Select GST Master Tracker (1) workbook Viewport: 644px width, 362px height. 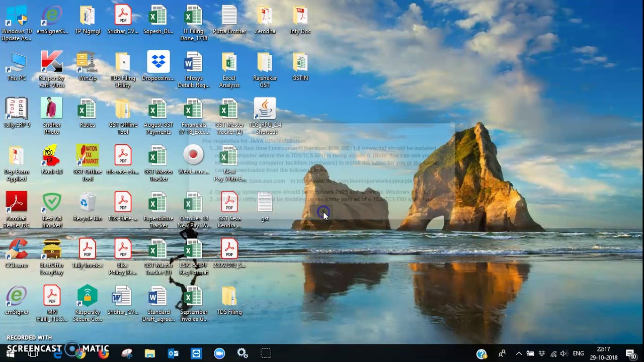158,256
